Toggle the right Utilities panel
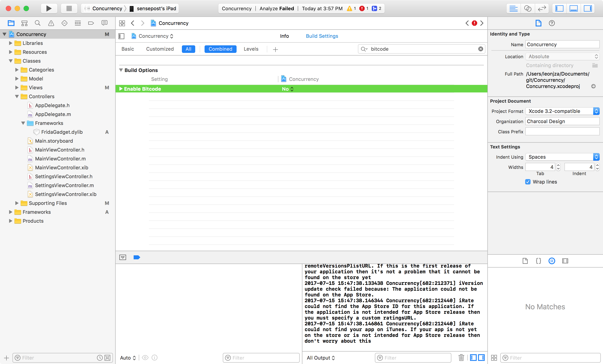 click(x=588, y=8)
